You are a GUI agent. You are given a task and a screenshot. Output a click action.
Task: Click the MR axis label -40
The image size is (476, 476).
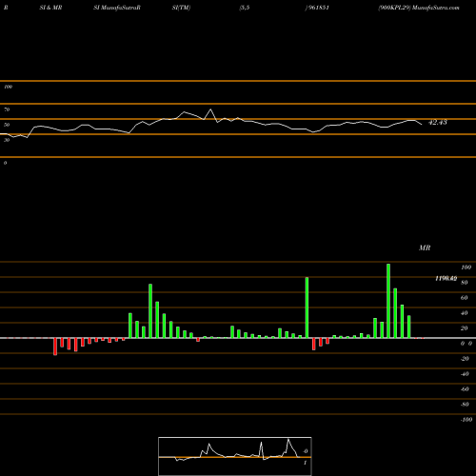[465, 374]
